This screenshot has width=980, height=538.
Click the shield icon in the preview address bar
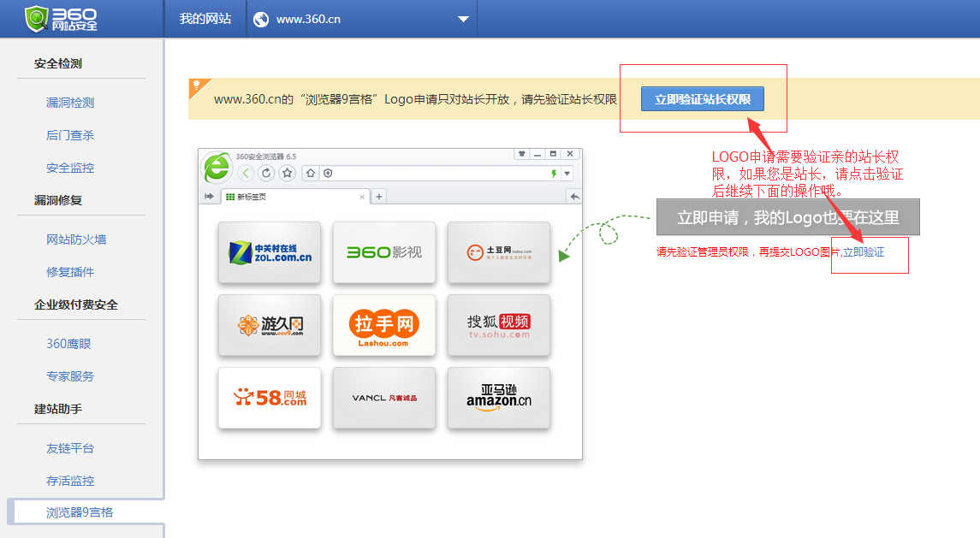coord(328,173)
